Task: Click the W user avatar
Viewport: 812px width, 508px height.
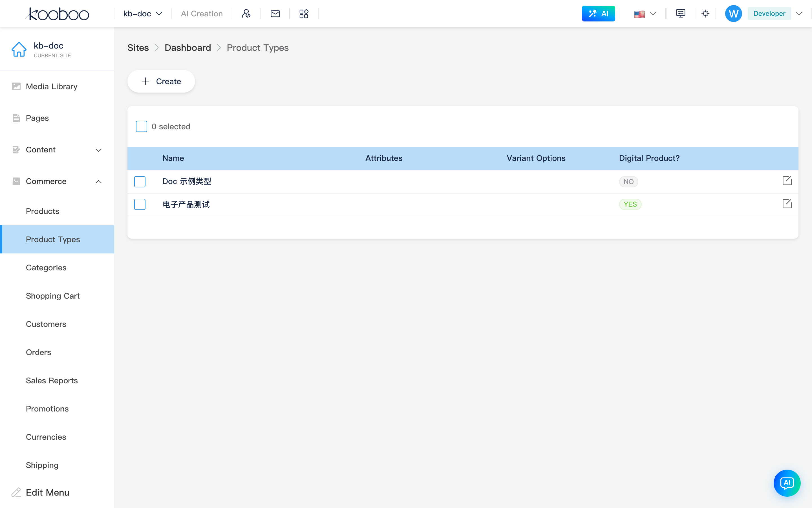Action: (733, 14)
